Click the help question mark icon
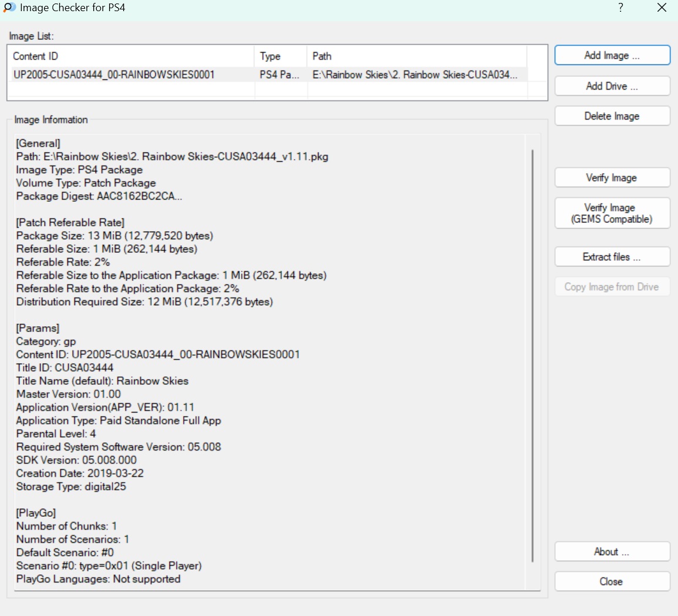678x616 pixels. (x=621, y=8)
